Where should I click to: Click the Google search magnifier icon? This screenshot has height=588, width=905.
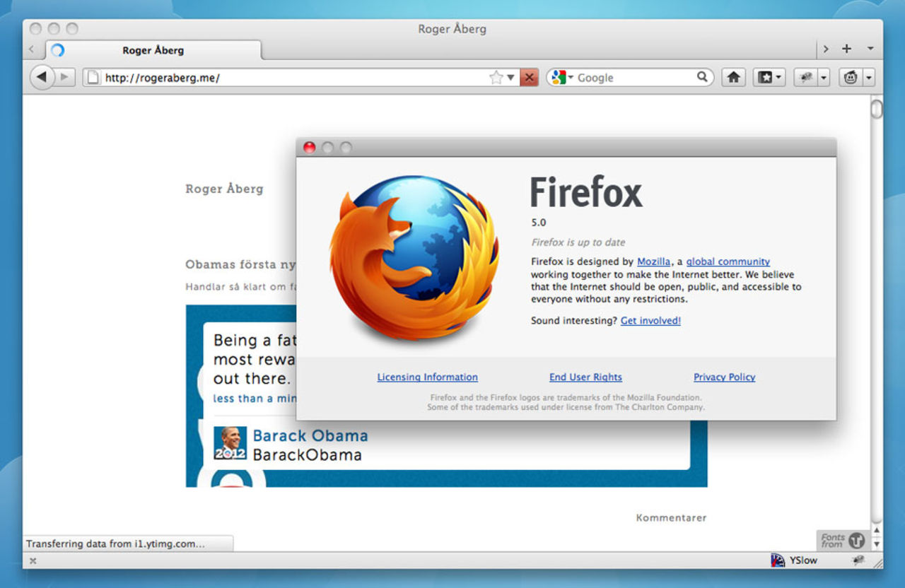click(x=702, y=77)
